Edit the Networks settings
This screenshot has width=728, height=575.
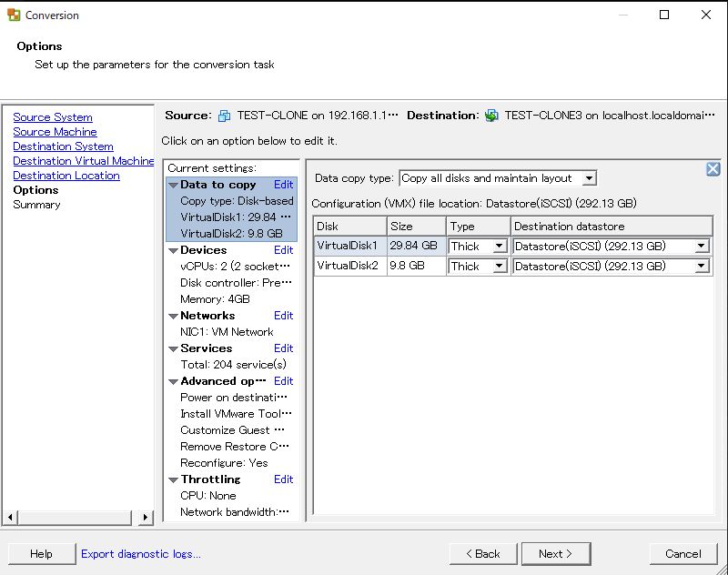[283, 316]
